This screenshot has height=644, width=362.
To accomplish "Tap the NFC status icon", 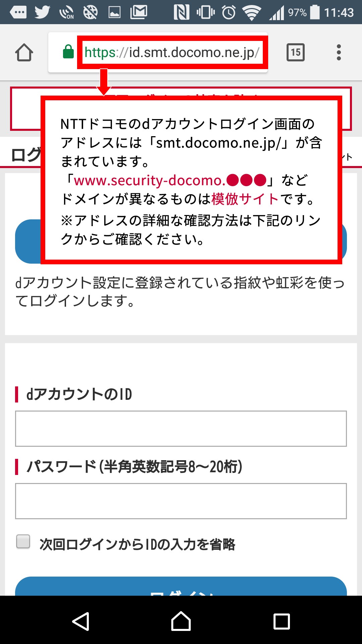I will click(181, 13).
